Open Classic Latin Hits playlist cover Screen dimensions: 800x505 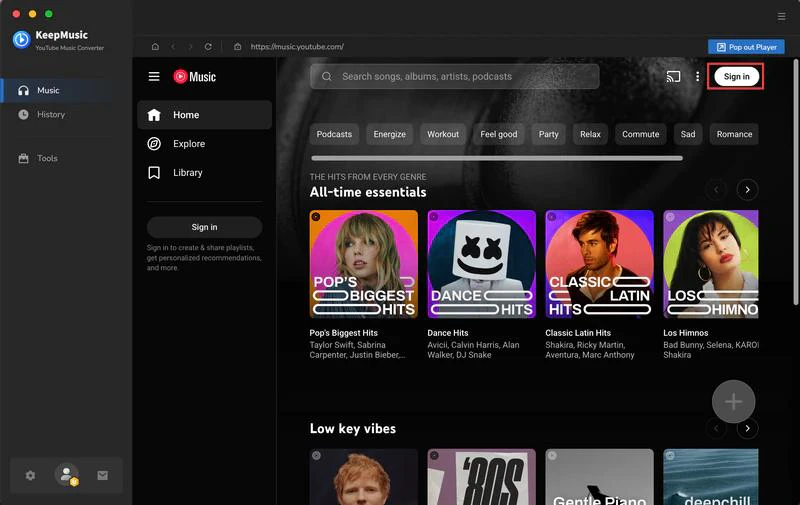(x=599, y=264)
